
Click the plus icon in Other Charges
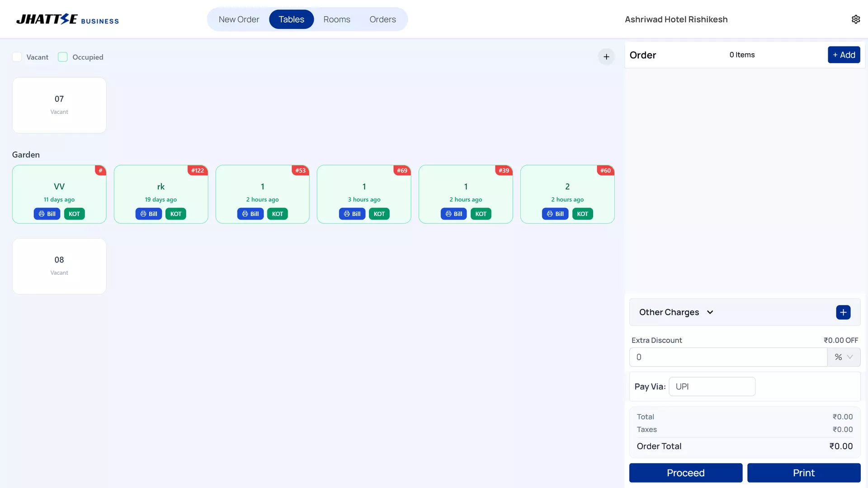click(x=843, y=312)
